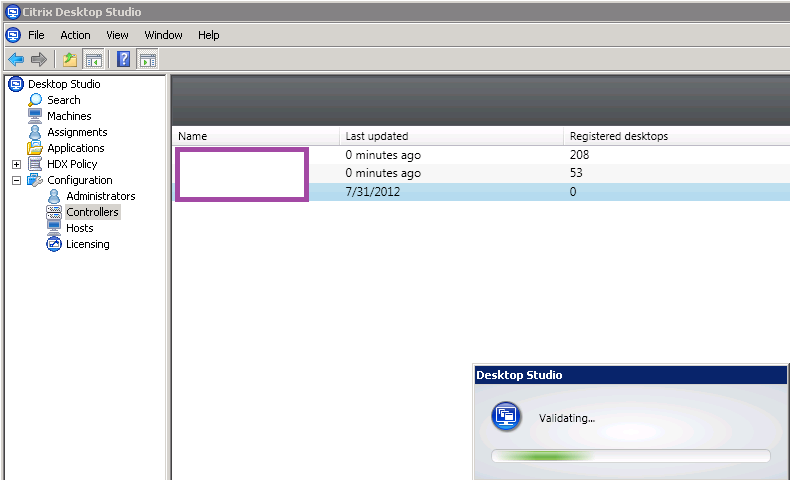Click the registered desktops value 0

(x=573, y=192)
